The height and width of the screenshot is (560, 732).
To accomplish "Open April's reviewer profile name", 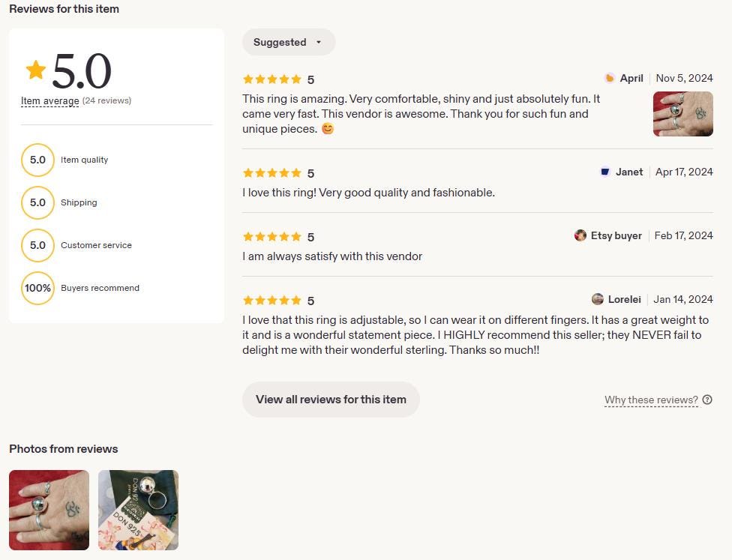I will pos(631,79).
